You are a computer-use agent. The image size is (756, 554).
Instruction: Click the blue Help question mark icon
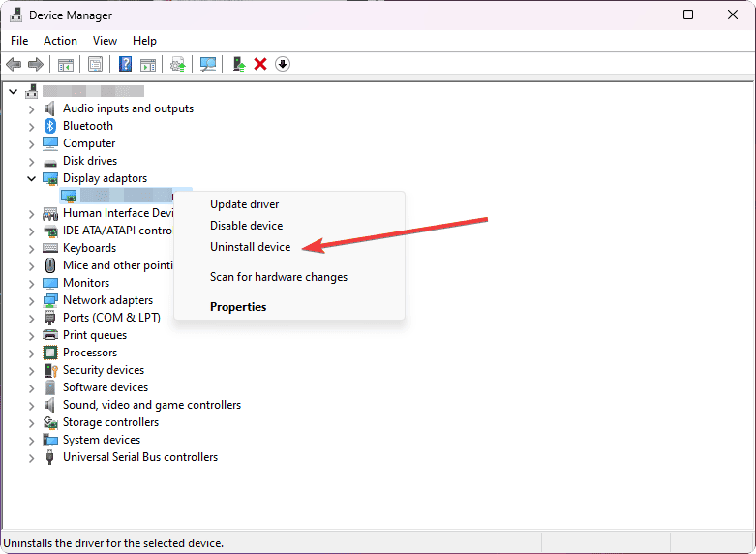tap(125, 64)
